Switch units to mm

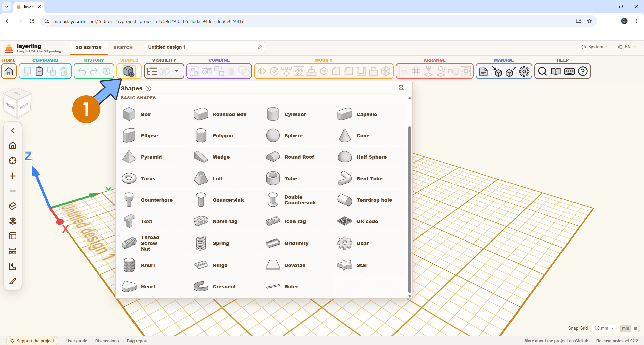[x=626, y=328]
